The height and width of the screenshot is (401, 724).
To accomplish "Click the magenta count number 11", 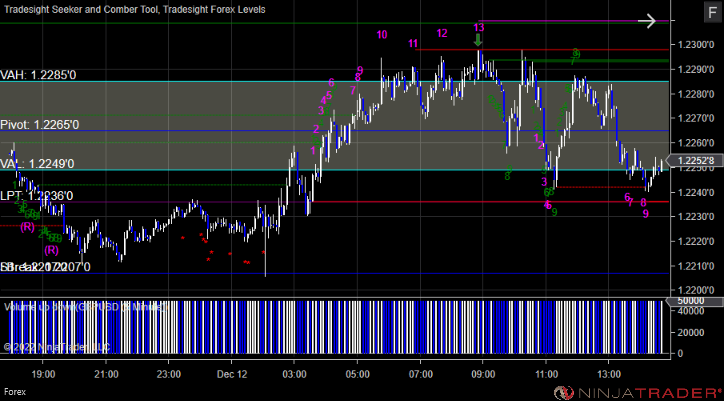I will point(413,44).
